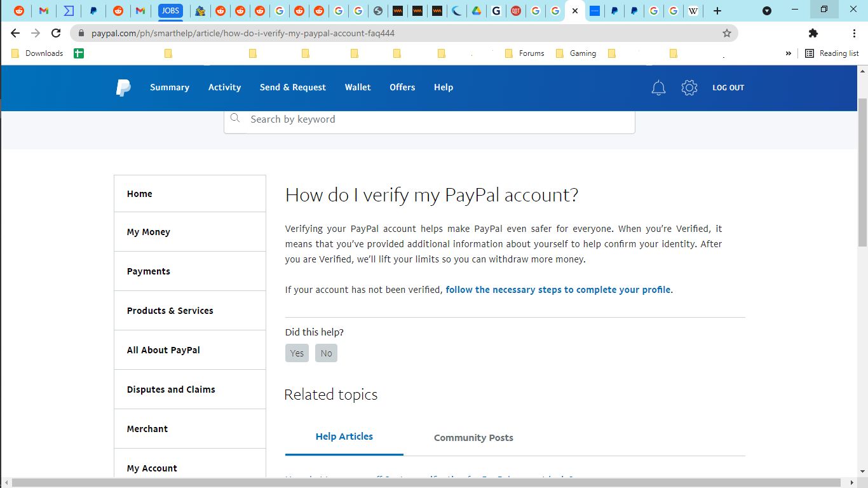Click the vertical page scrollbar
Viewport: 868px width, 488px height.
click(862, 172)
